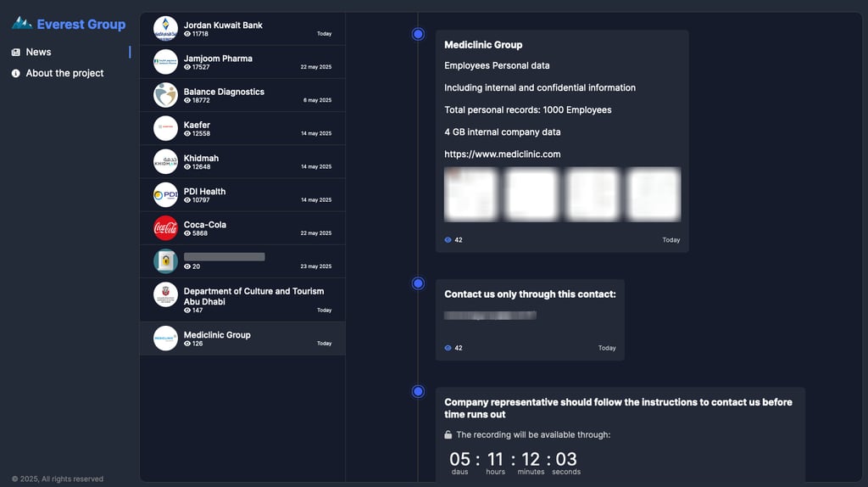This screenshot has width=868, height=487.
Task: Open Department of Culture and Tourism entry
Action: 242,299
